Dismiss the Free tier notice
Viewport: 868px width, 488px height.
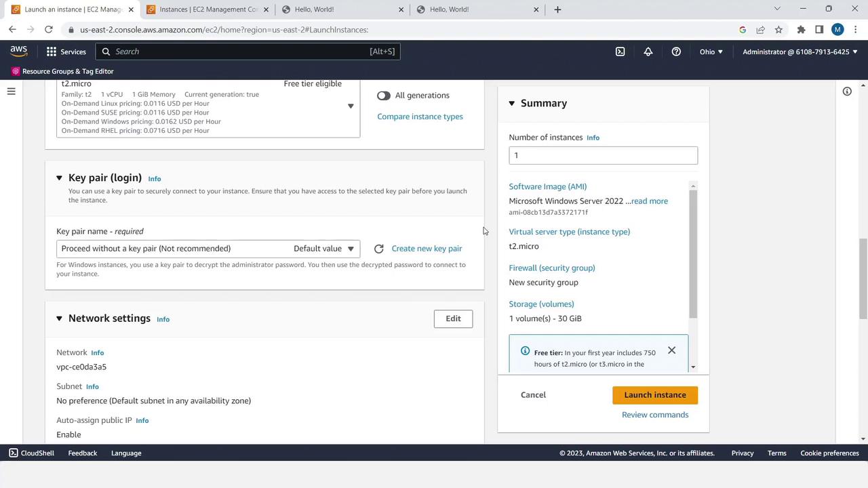[x=671, y=350]
